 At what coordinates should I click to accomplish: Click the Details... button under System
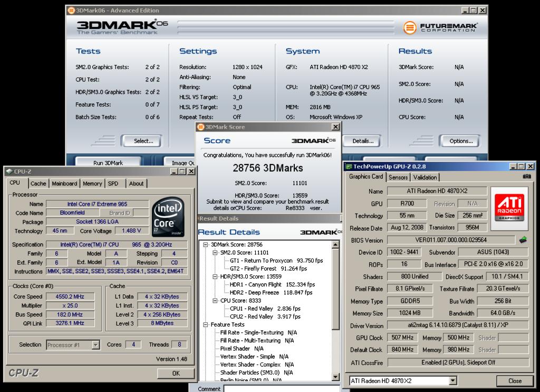point(363,141)
